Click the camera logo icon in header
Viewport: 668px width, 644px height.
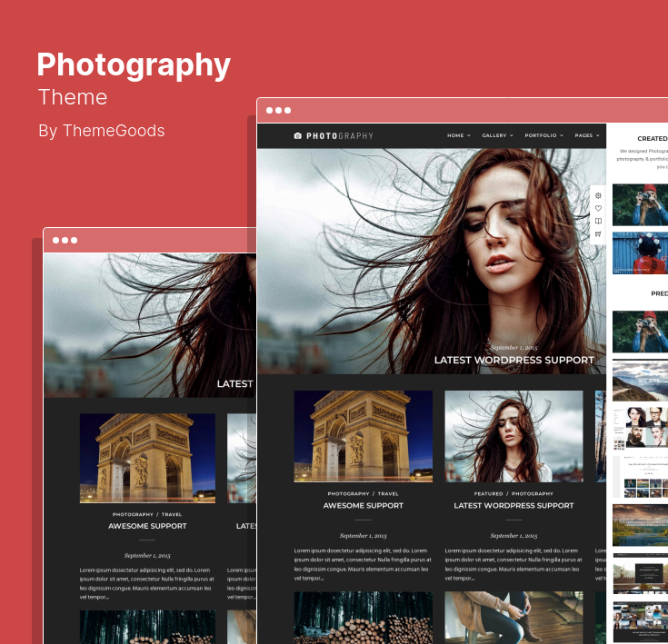pyautogui.click(x=298, y=135)
